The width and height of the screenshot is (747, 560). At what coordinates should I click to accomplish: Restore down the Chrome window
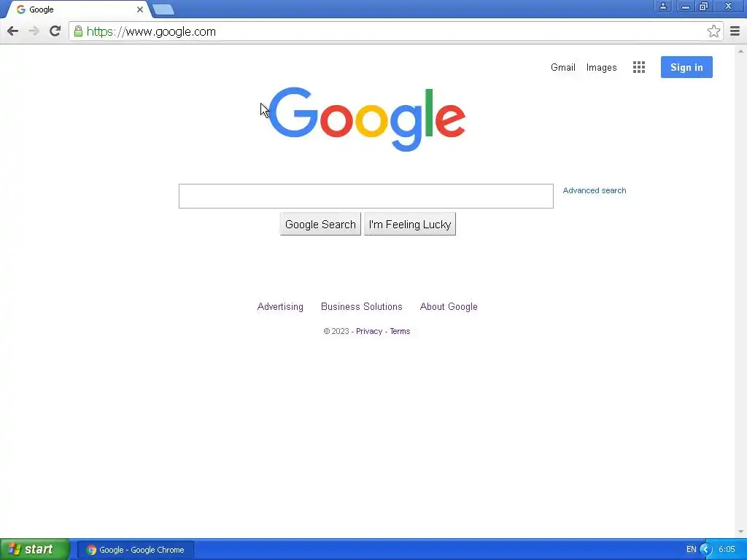coord(704,6)
